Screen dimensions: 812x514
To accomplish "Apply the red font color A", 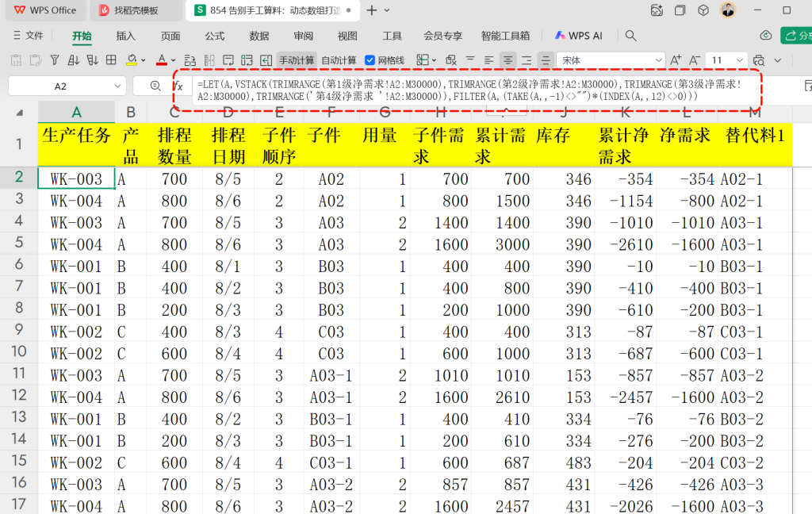I will pyautogui.click(x=162, y=60).
